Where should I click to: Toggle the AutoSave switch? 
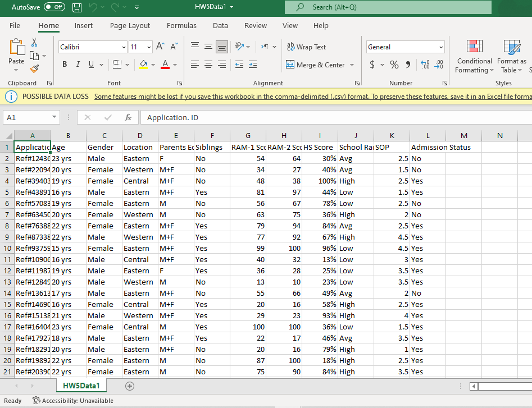pyautogui.click(x=54, y=7)
